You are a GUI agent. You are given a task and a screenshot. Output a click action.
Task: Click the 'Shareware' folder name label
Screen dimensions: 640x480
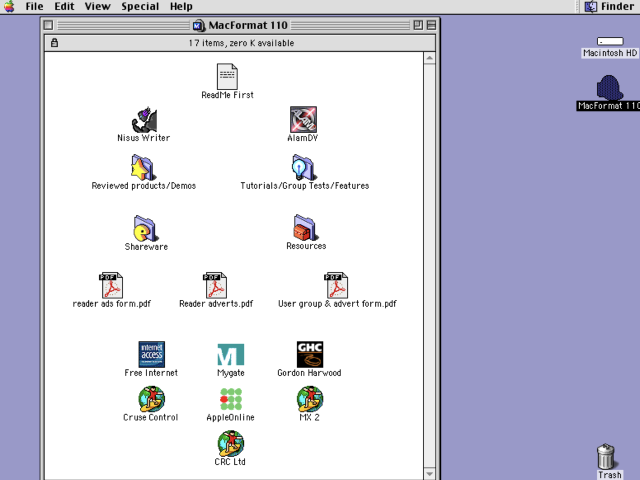pos(146,247)
